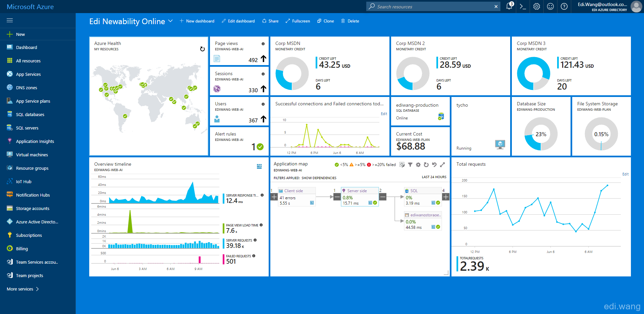Click the File System Storage 0.15% gauge
The image size is (644, 314).
pyautogui.click(x=601, y=134)
